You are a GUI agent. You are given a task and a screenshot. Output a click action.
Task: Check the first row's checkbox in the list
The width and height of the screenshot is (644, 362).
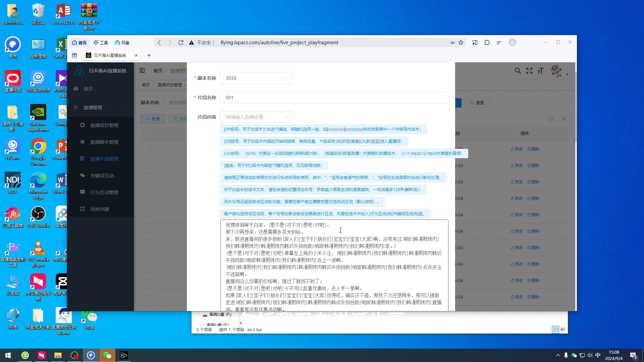pos(150,149)
